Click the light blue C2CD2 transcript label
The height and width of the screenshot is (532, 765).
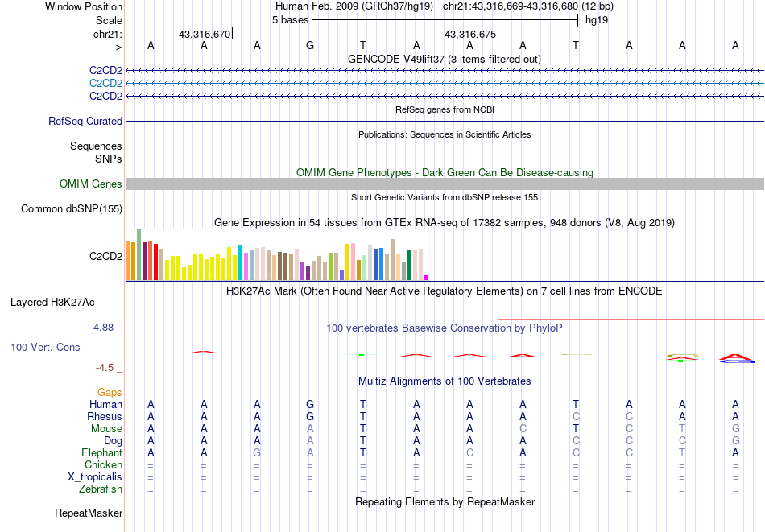point(105,84)
